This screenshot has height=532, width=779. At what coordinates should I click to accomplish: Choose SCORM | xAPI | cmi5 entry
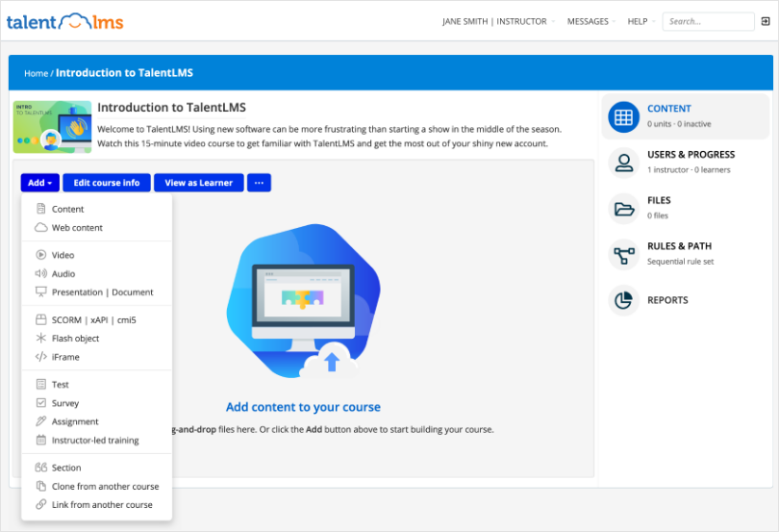click(97, 319)
